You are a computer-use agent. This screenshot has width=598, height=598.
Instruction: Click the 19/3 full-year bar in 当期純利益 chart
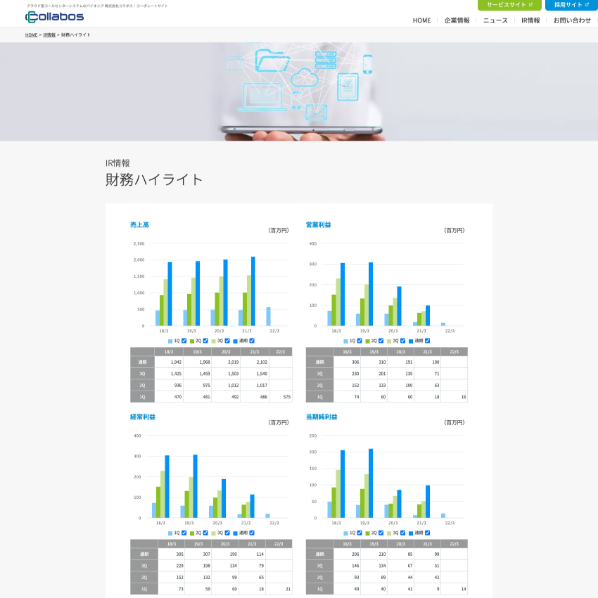pos(371,483)
